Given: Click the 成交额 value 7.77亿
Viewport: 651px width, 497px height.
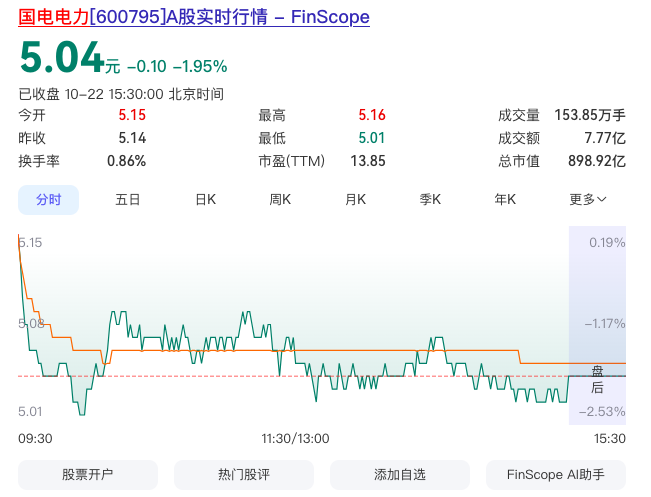Looking at the screenshot, I should pyautogui.click(x=605, y=138).
